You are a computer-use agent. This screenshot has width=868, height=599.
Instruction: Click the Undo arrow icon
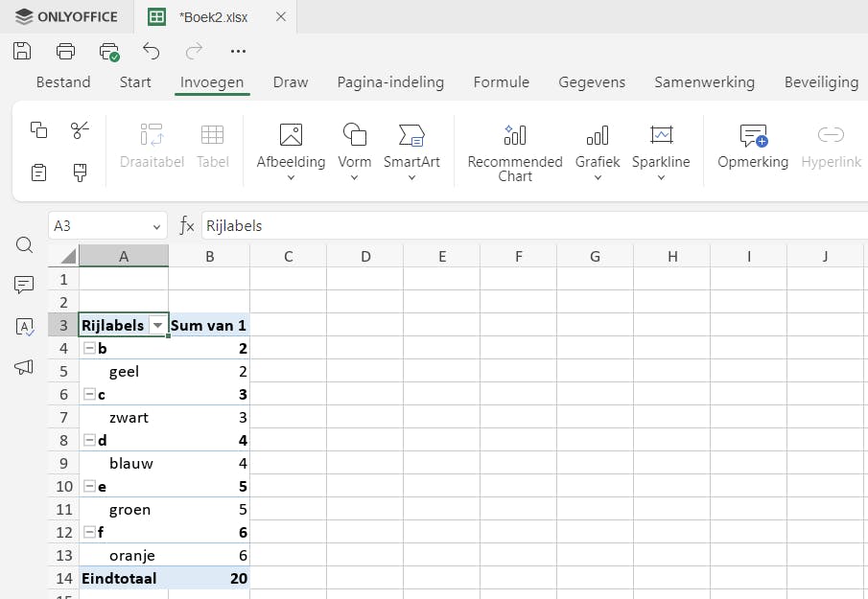click(x=151, y=51)
